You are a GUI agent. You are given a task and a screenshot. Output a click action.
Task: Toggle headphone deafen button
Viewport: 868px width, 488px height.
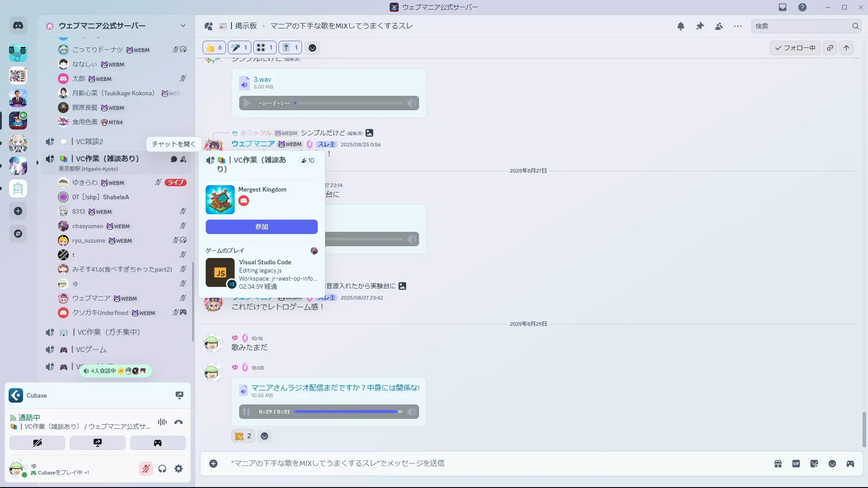162,469
